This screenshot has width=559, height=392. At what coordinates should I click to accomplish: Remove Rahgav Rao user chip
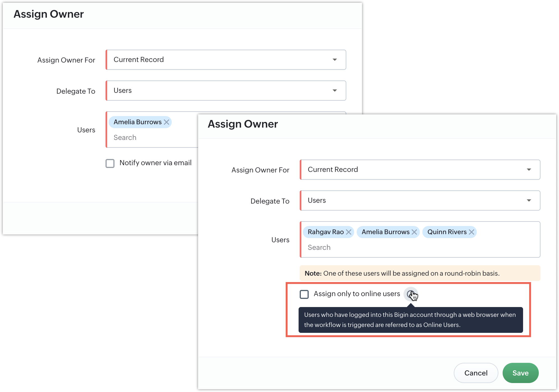[349, 232]
